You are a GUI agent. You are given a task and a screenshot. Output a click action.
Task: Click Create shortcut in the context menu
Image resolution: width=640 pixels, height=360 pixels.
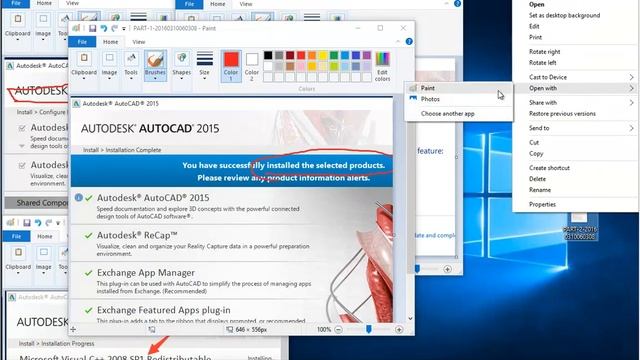coord(549,168)
